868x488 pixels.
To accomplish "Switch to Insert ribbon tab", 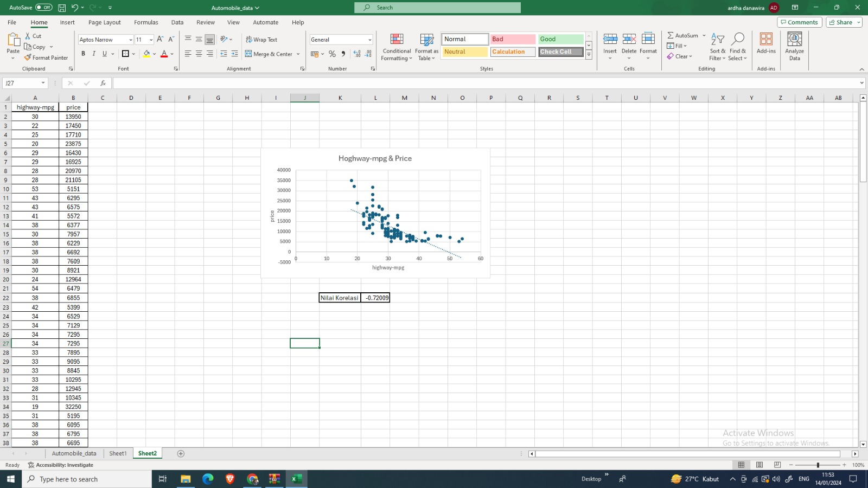I will click(x=67, y=22).
